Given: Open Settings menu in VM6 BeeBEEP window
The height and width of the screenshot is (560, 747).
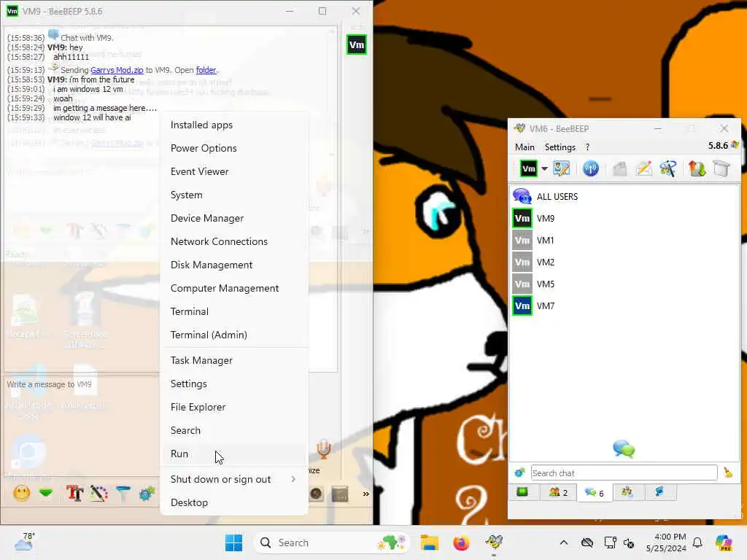Looking at the screenshot, I should pos(560,147).
